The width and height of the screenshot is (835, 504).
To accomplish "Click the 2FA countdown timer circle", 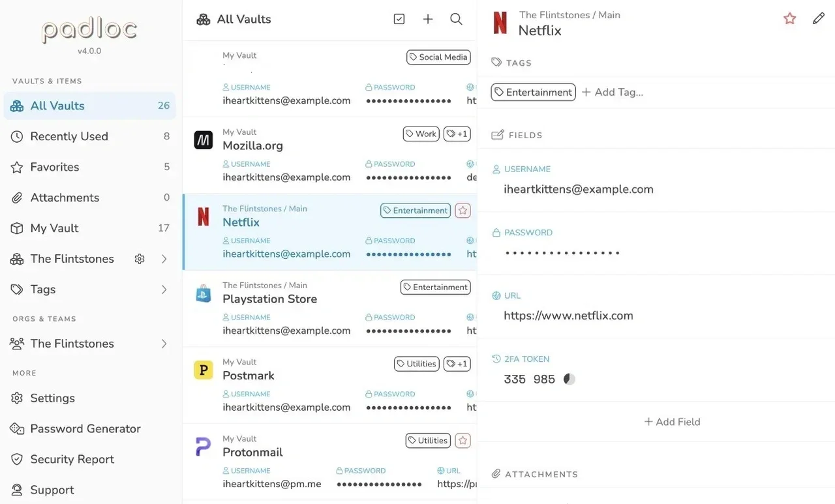I will (569, 379).
